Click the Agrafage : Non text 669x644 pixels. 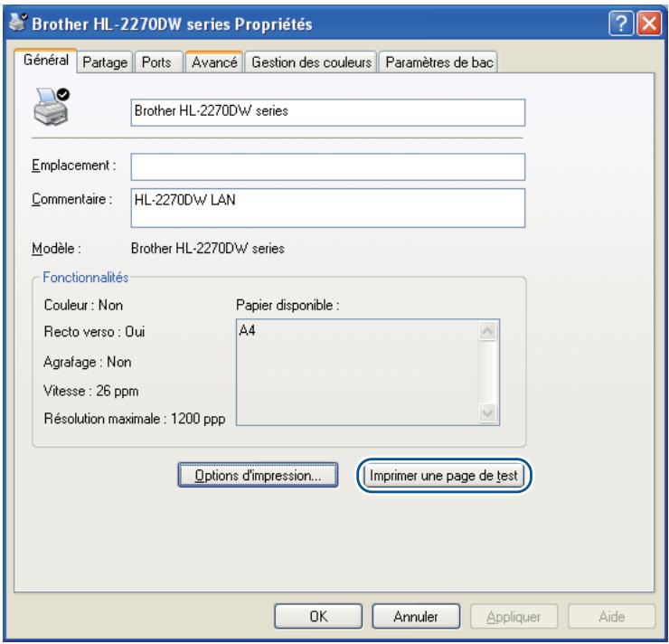[x=88, y=362]
